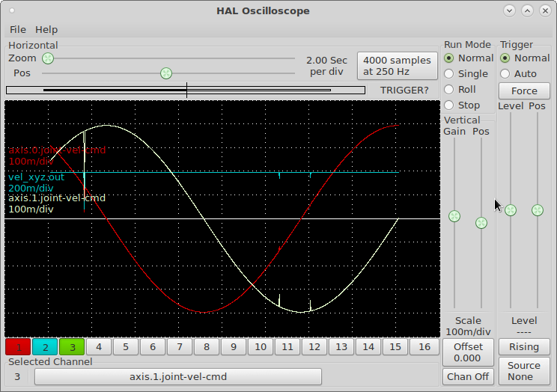Select channel 5 button
This screenshot has height=392, width=557.
point(126,347)
